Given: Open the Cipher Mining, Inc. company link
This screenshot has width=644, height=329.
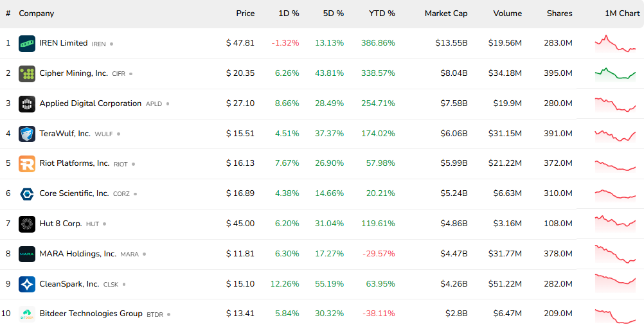Looking at the screenshot, I should (x=73, y=73).
